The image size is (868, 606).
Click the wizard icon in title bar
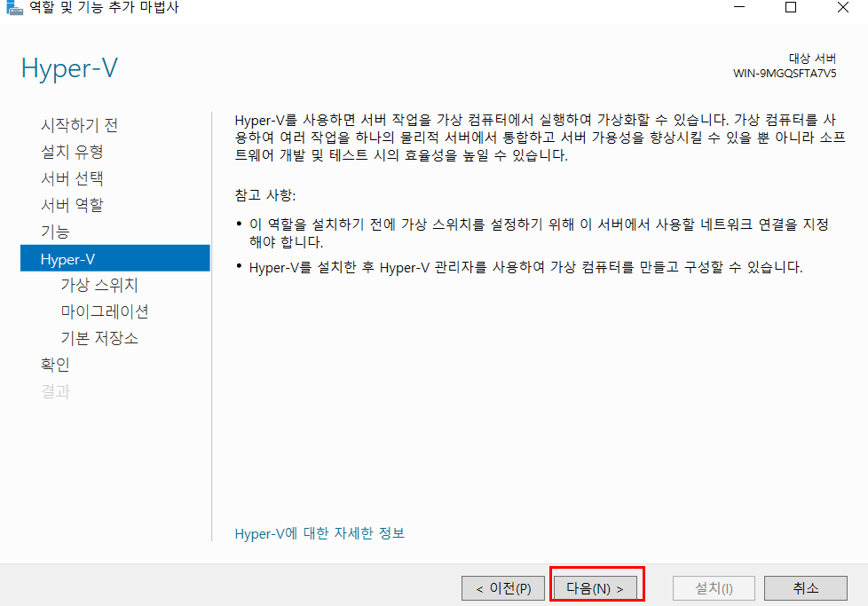point(14,7)
